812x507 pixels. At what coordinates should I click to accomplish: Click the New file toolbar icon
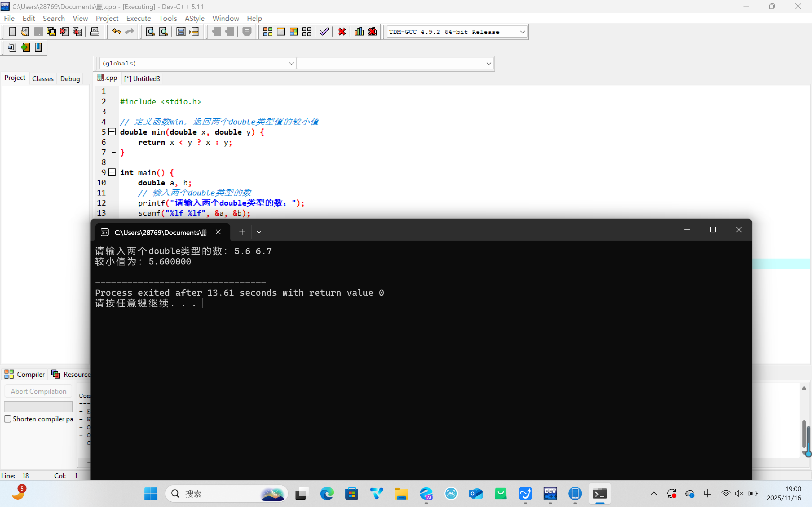coord(12,32)
